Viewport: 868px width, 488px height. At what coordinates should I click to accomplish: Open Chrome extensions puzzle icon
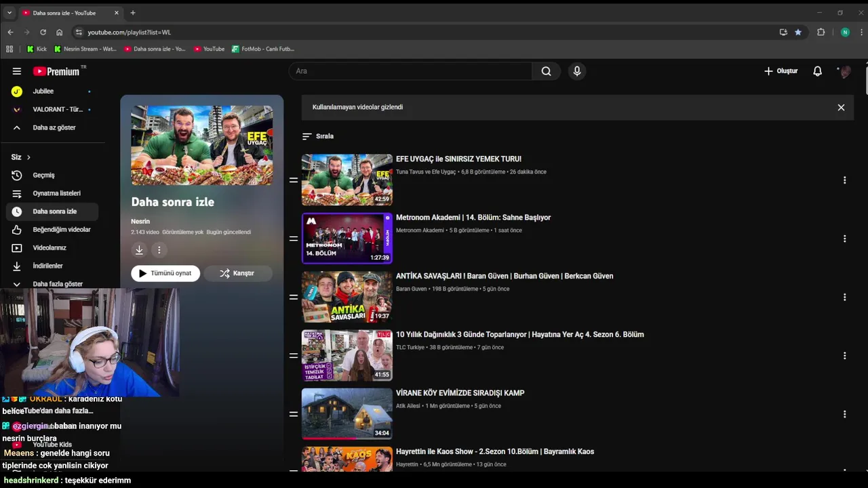(821, 32)
